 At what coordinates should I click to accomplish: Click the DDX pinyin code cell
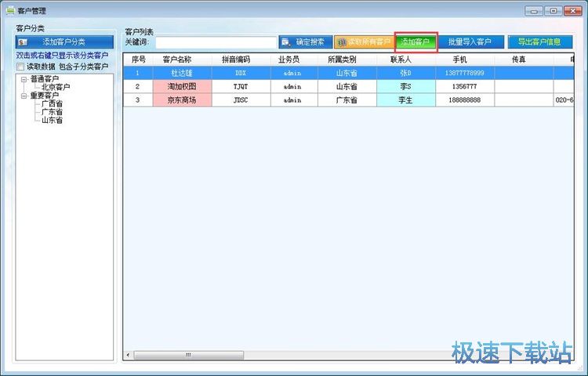[x=241, y=73]
